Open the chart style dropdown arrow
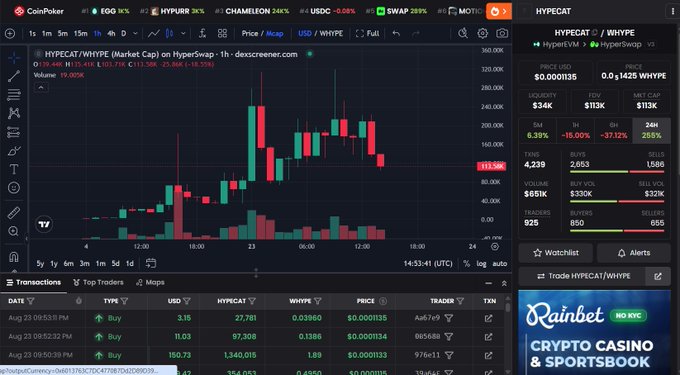Screen dimensions: 680x375 [183, 33]
